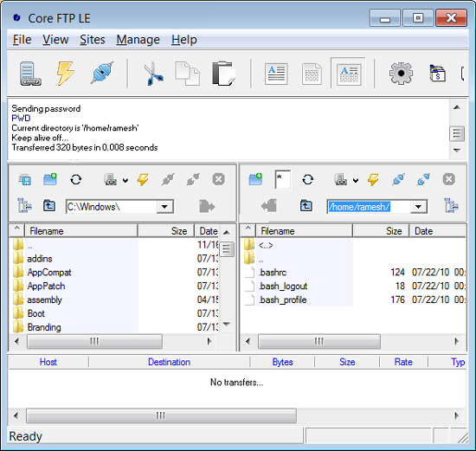
Task: Click the log panel scroll down arrow
Action: click(x=457, y=150)
